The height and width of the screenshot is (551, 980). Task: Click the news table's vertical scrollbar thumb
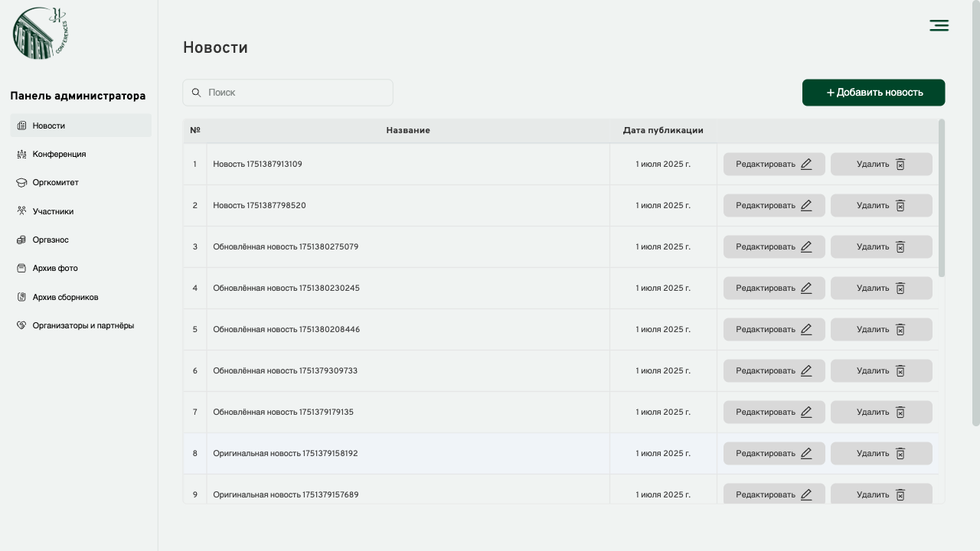click(x=941, y=197)
